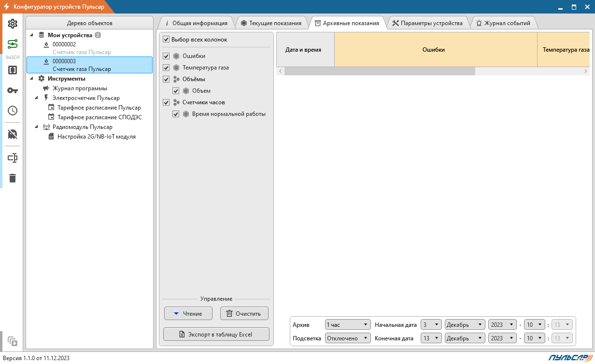595x364 pixels.
Task: Click the Чтение button
Action: coord(188,313)
